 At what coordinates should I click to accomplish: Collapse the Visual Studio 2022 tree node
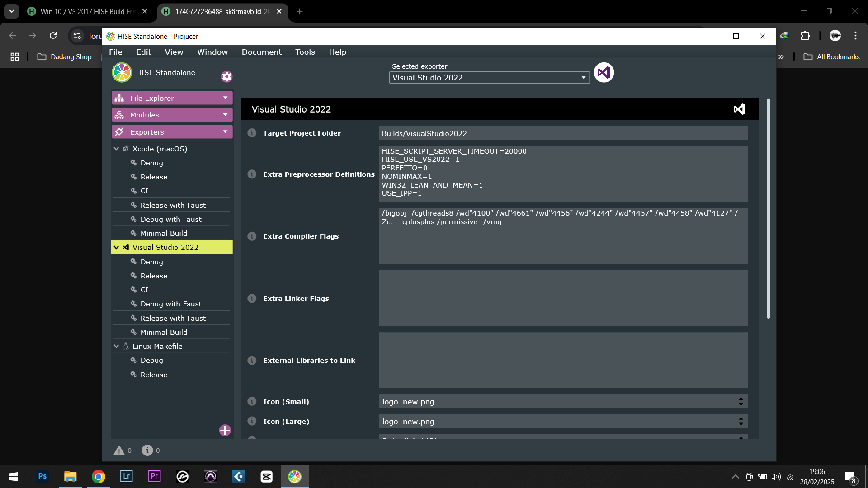click(x=117, y=248)
